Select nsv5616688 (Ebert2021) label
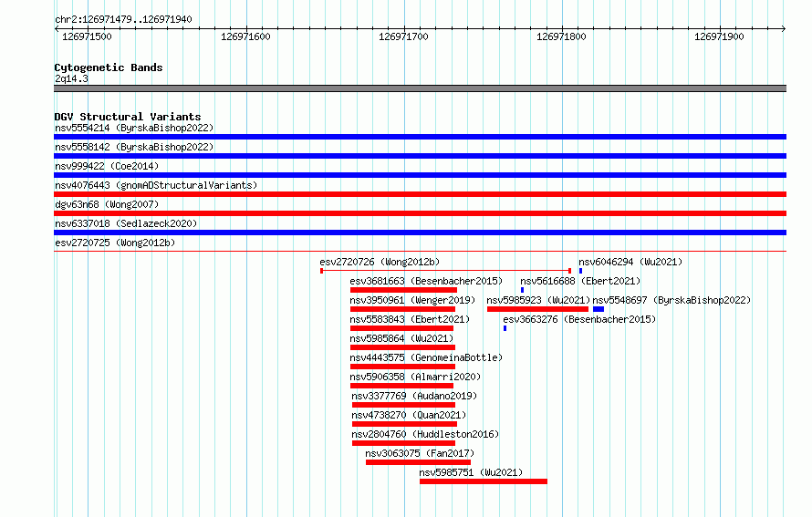 tap(580, 281)
